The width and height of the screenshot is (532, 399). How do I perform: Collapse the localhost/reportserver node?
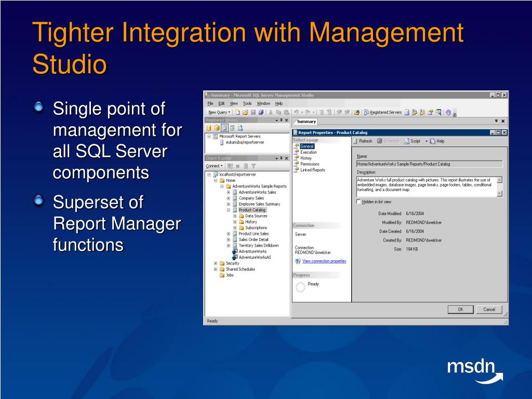click(x=209, y=175)
